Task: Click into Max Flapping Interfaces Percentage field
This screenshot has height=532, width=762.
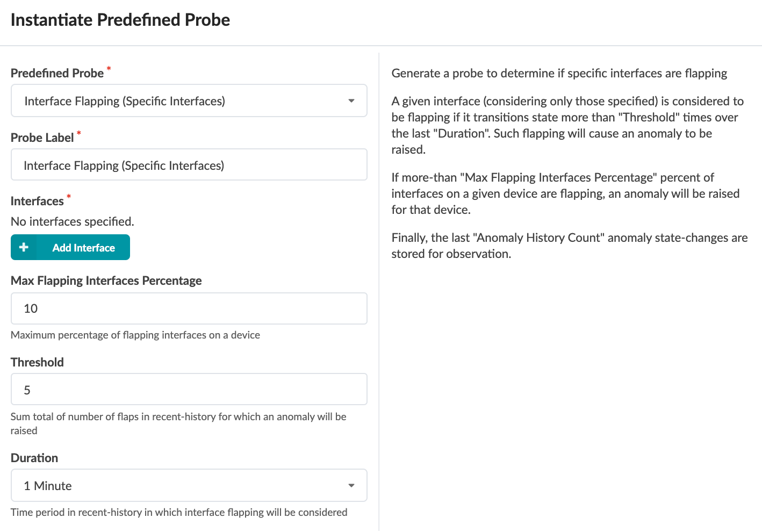Action: click(189, 308)
